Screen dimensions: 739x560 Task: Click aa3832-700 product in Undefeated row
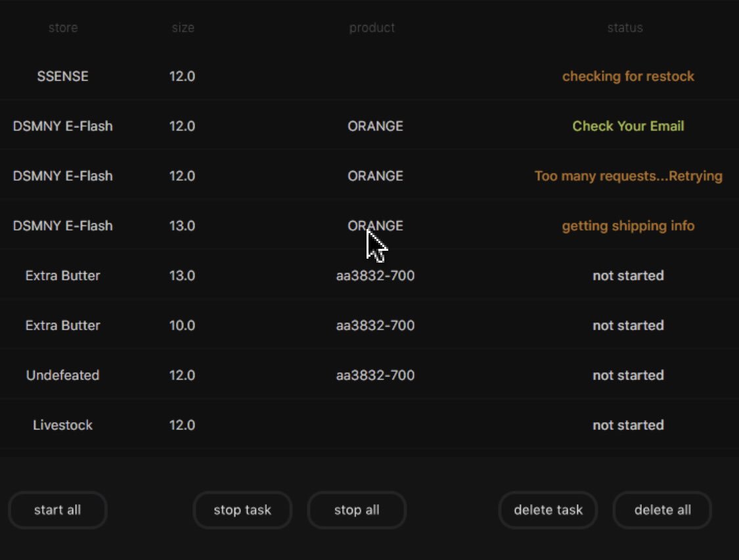point(375,376)
